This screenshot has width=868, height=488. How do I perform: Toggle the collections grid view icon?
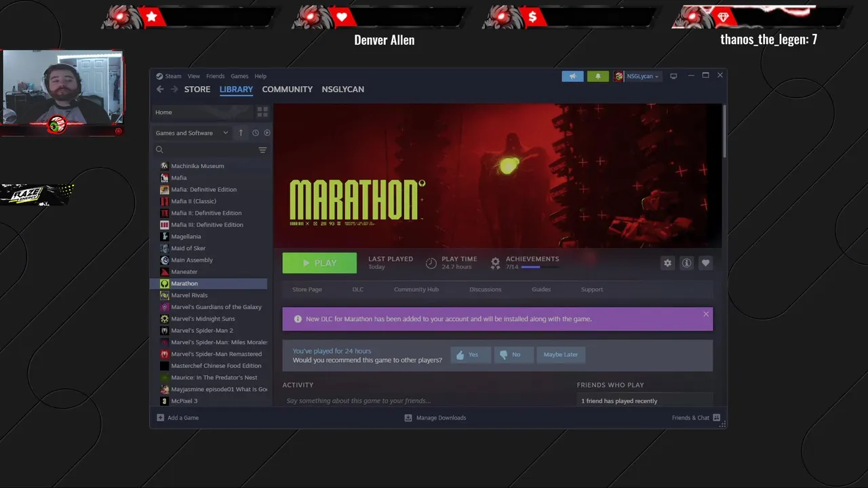coord(262,112)
